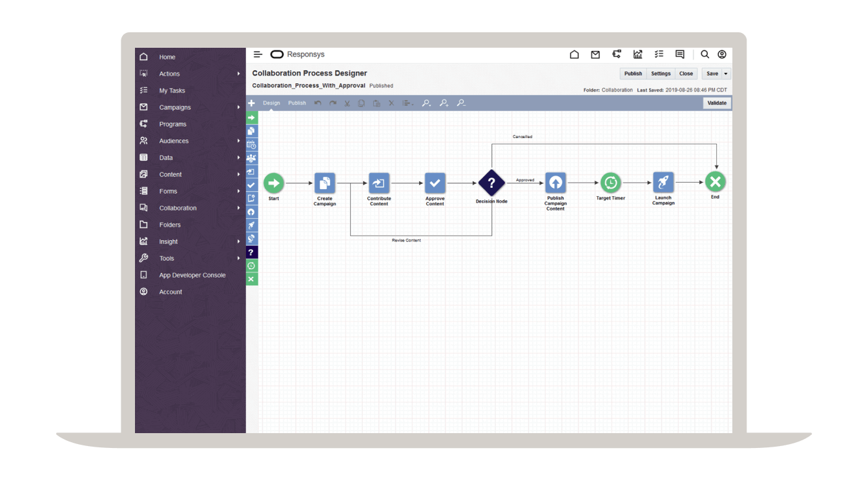Open the user account icon in top bar
868x488 pixels.
click(x=722, y=55)
